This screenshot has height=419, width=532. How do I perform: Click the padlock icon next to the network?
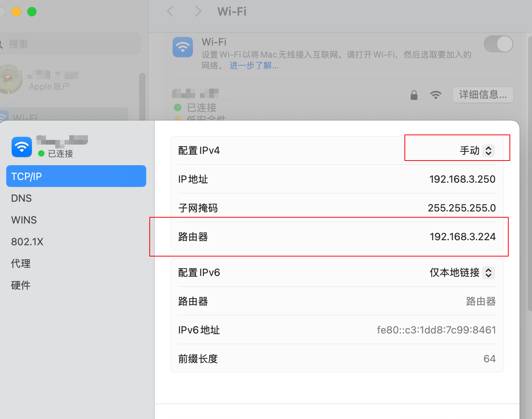[414, 95]
